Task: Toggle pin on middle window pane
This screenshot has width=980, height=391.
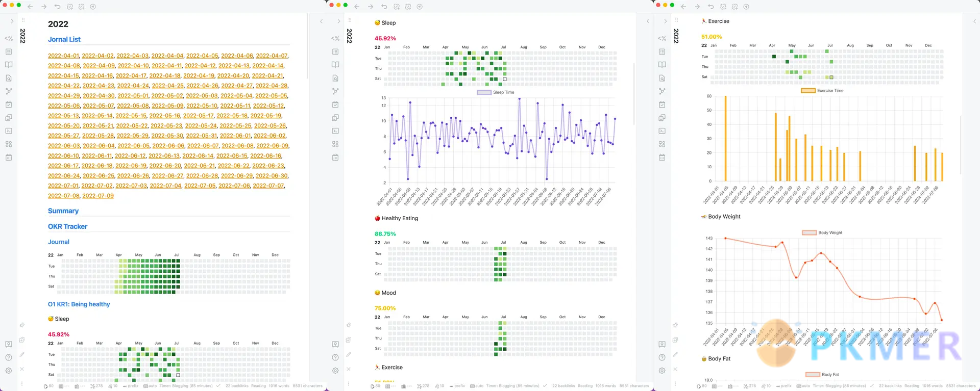Action: tap(349, 325)
